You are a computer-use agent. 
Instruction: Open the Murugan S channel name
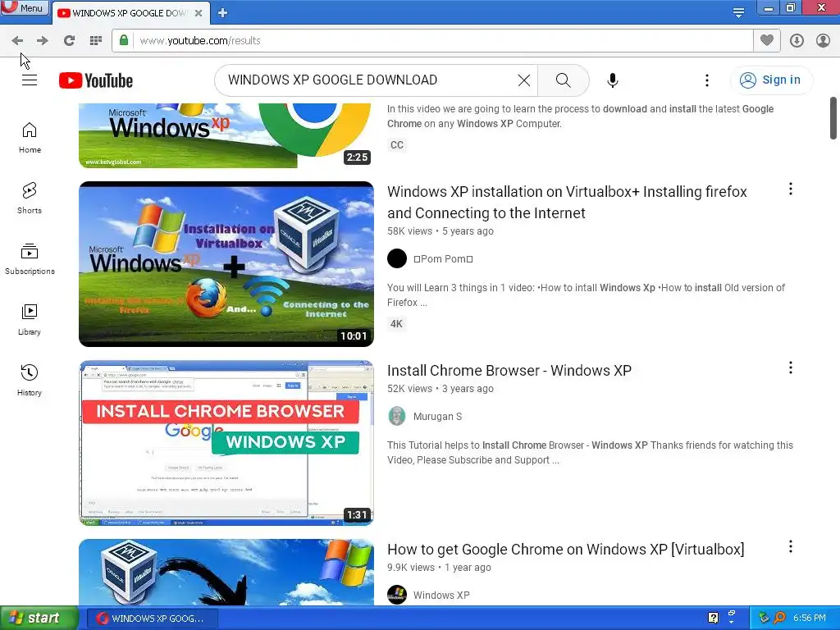[x=437, y=416]
